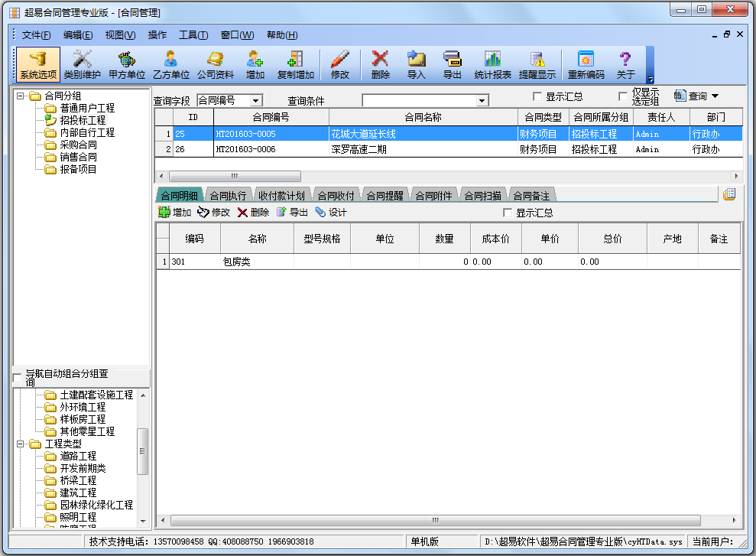Click the red X 删除 toolbar icon
756x556 pixels.
[x=381, y=64]
